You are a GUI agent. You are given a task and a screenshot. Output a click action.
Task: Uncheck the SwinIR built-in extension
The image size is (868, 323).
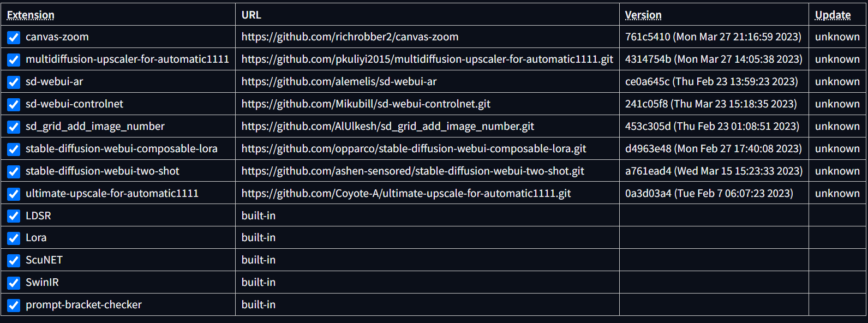pos(14,283)
